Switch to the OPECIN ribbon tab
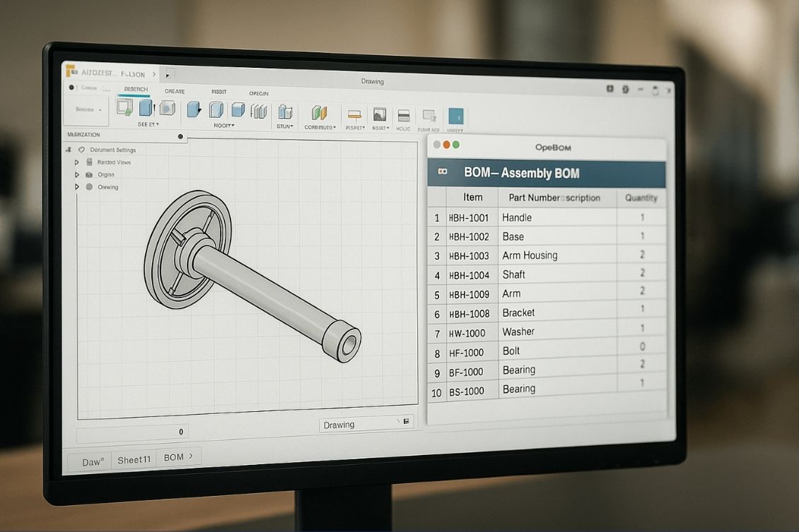 pos(259,93)
